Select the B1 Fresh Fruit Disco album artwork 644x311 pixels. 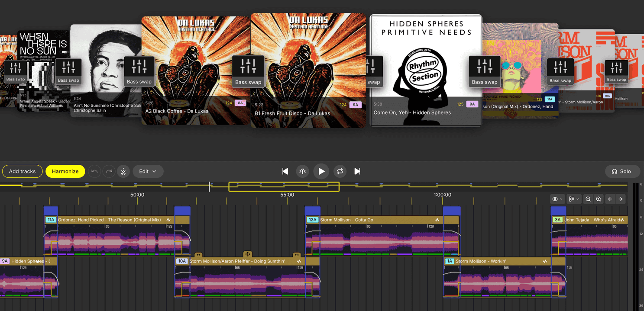point(308,56)
